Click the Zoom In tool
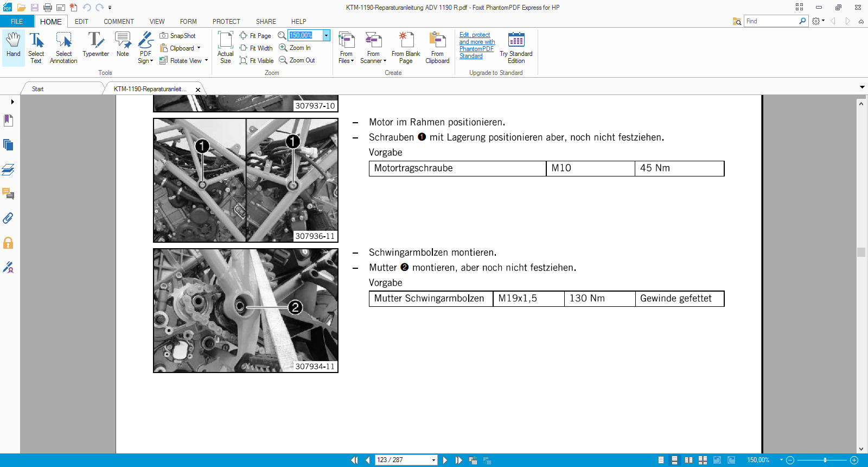Screen dimensions: 868x467 (295, 48)
